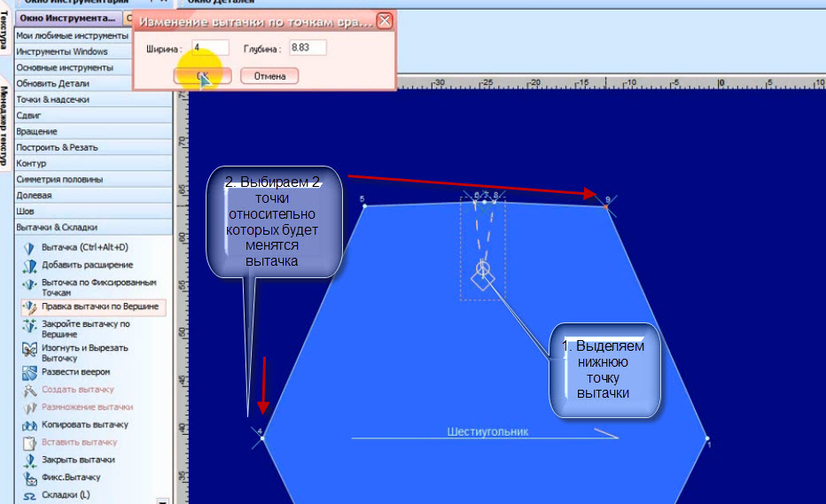Click the Развести веером label
The width and height of the screenshot is (826, 504).
76,372
